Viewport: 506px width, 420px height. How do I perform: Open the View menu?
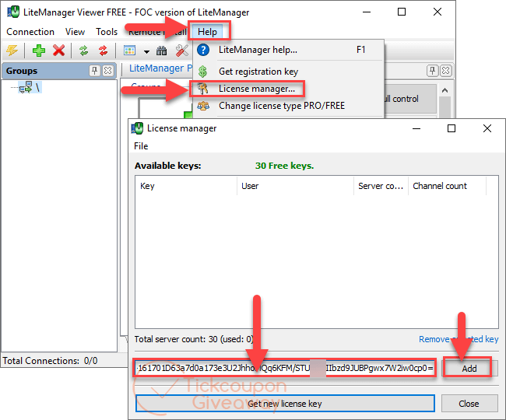[x=75, y=32]
